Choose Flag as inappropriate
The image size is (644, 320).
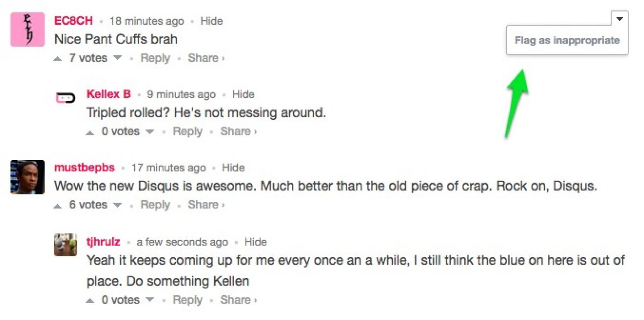(x=567, y=41)
